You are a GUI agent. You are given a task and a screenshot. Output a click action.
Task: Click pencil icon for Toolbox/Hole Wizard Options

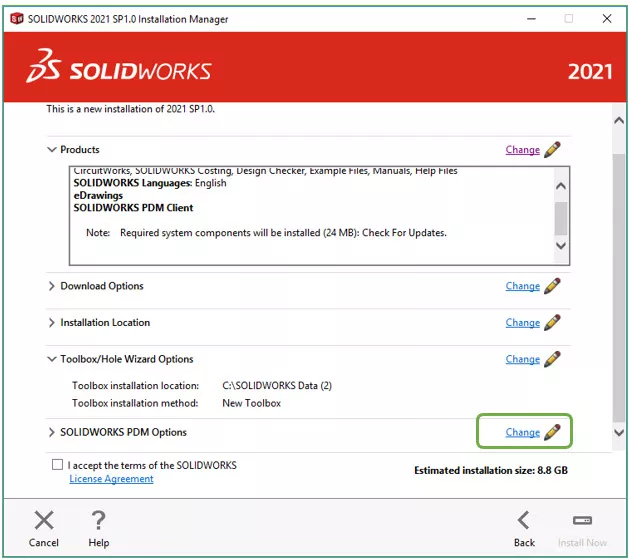[x=552, y=359]
